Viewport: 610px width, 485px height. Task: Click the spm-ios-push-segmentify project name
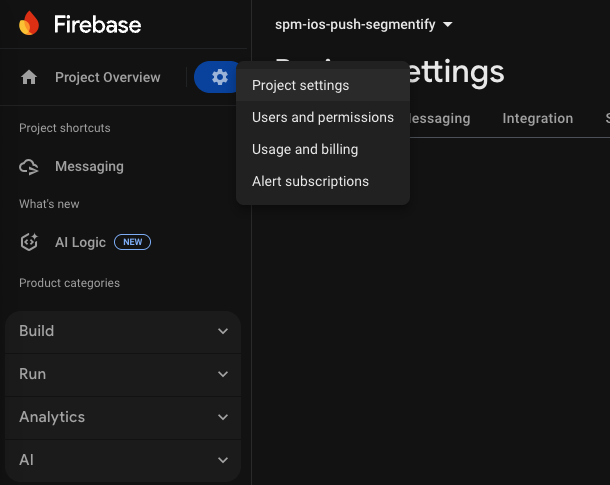pos(355,25)
